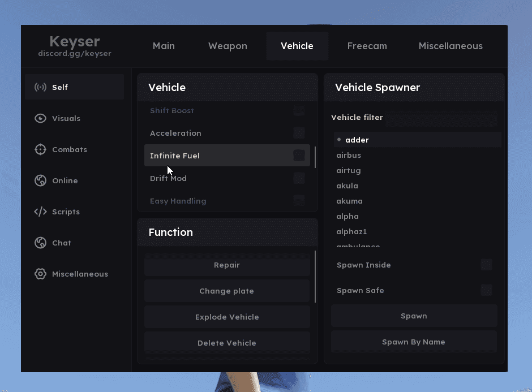Check the Spawn Inside option
532x392 pixels.
click(x=486, y=265)
